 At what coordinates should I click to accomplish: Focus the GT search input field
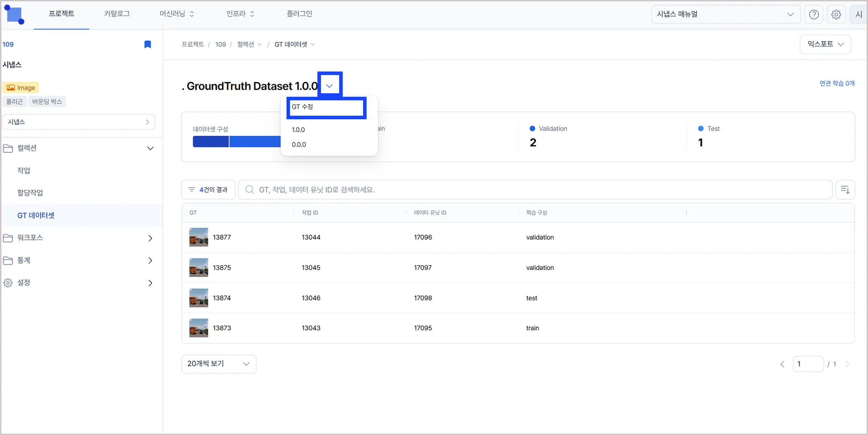(x=535, y=189)
